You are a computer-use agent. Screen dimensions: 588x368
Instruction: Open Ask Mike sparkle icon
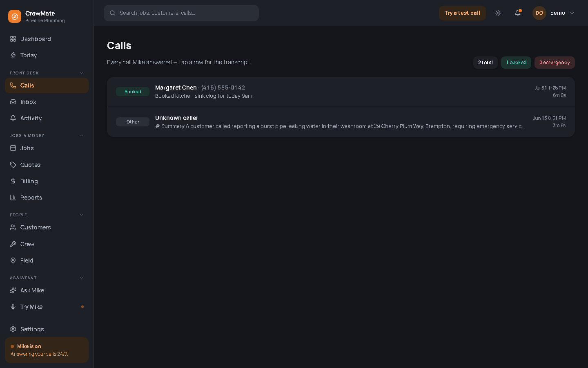tap(13, 290)
